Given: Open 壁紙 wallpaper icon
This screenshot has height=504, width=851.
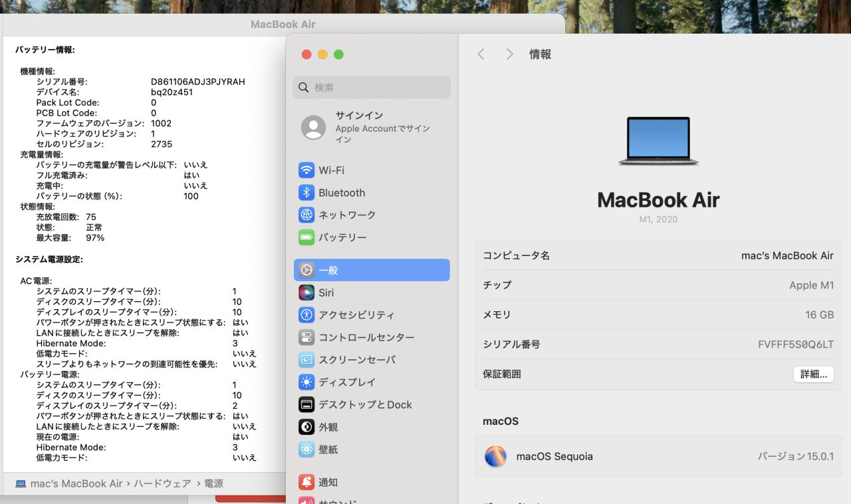Looking at the screenshot, I should pos(306,449).
